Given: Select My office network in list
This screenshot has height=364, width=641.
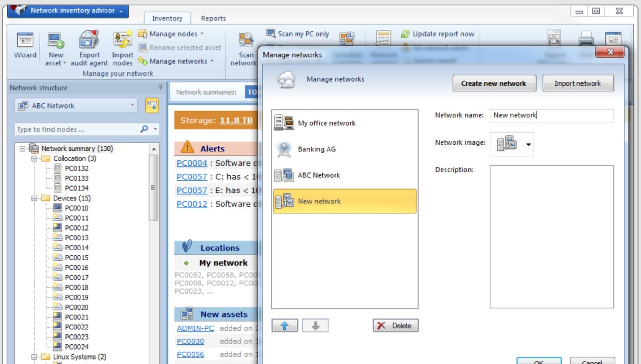Looking at the screenshot, I should point(344,123).
